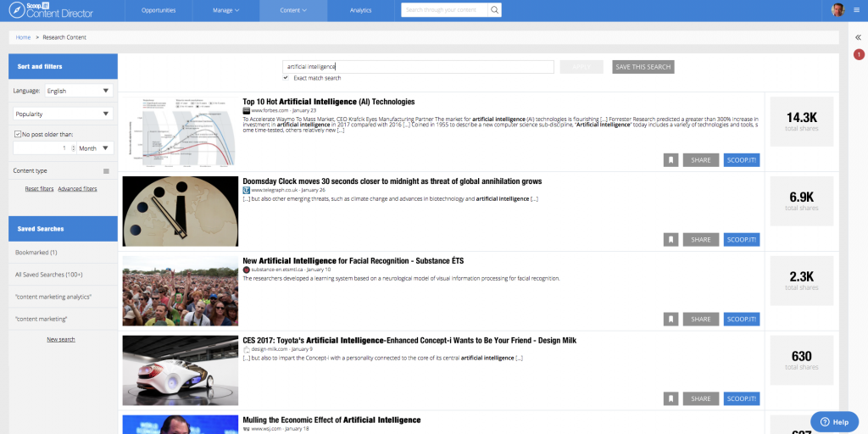Click the Reset filters link
Screen dimensions: 868x434
(x=39, y=189)
